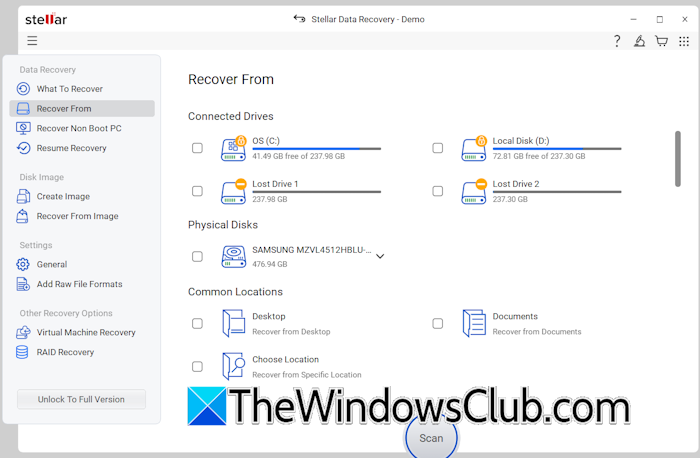Image resolution: width=700 pixels, height=458 pixels.
Task: Click the Lost Drive 1 icon
Action: coord(233,191)
